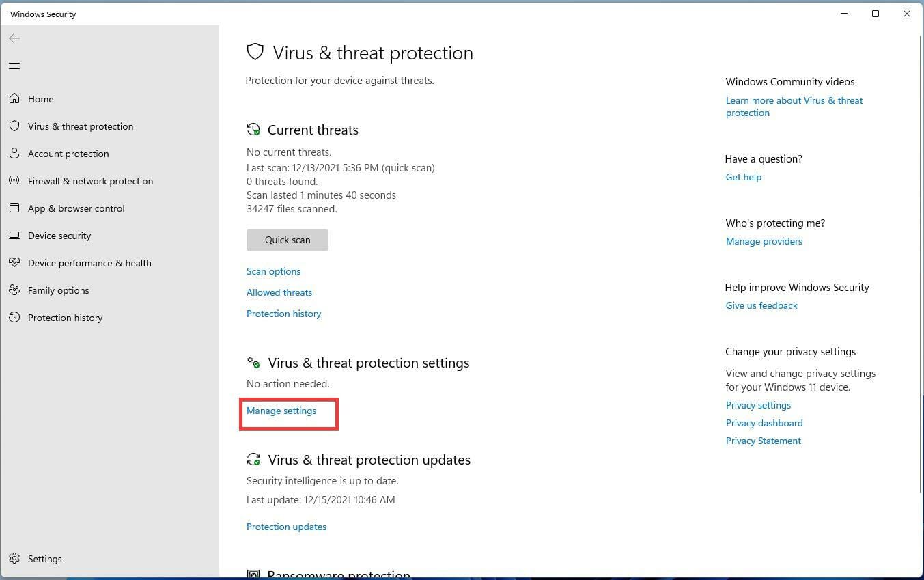Select the Virus & threat protection shield icon
924x580 pixels.
click(14, 126)
